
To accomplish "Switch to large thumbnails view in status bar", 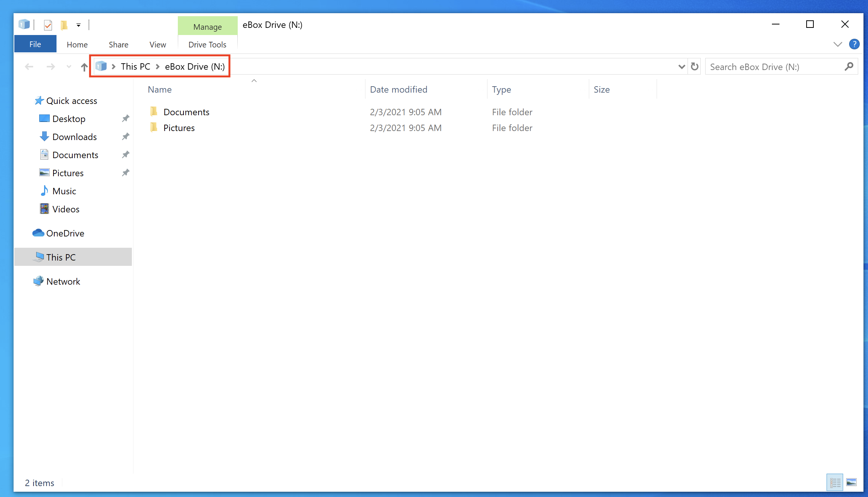I will click(851, 482).
